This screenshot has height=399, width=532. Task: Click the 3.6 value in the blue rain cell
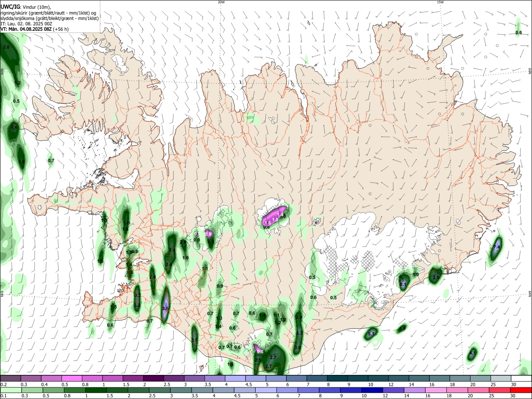pyautogui.click(x=165, y=308)
